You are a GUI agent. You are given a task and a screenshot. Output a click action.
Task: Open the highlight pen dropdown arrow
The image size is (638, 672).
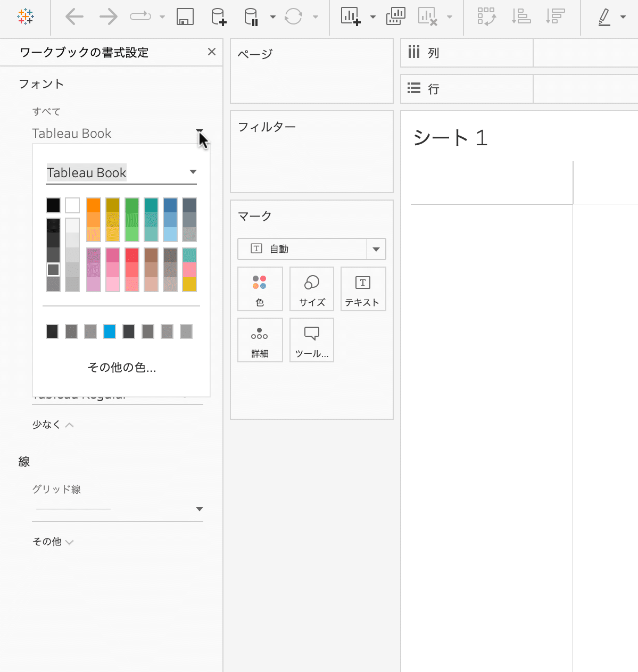[x=623, y=17]
